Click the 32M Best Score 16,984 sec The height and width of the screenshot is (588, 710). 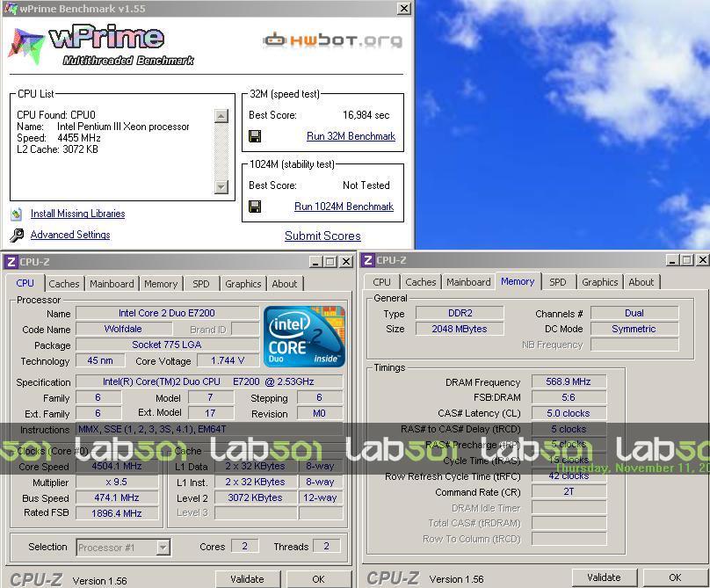[366, 115]
